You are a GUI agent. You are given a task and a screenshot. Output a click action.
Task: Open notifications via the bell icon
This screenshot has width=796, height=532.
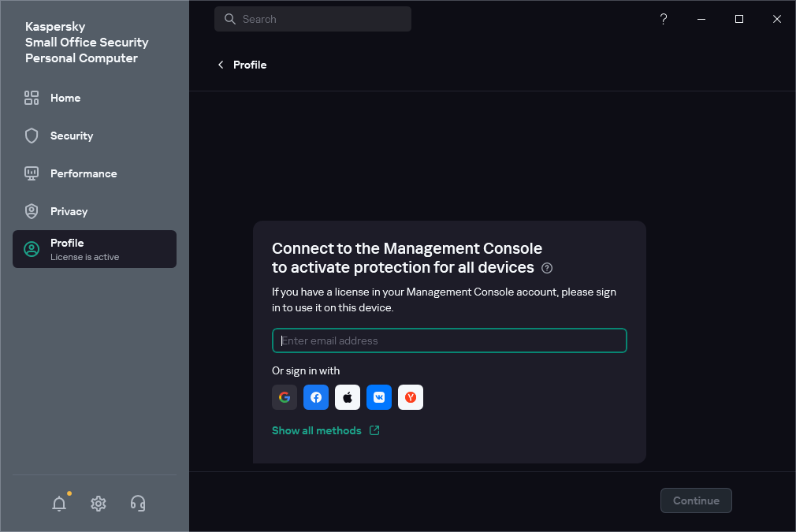click(x=59, y=503)
